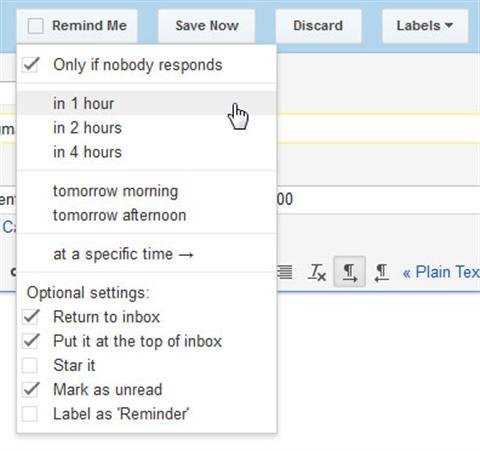Uncheck Only if nobody responds

pos(30,65)
